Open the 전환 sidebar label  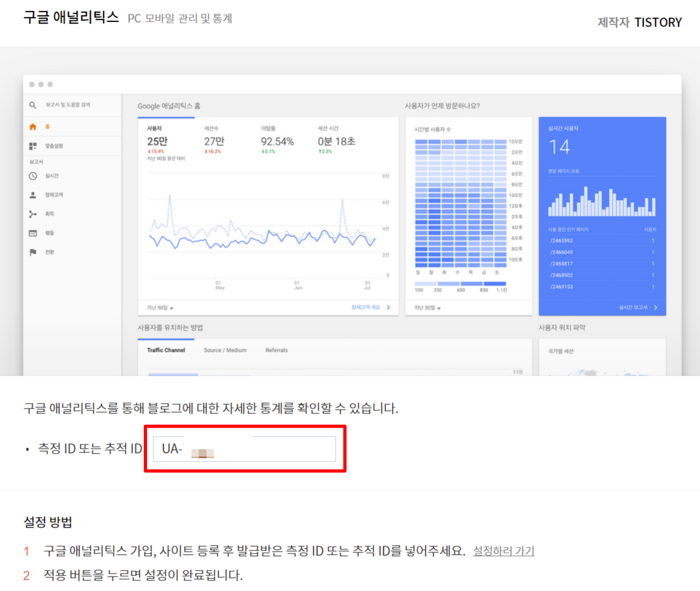(x=50, y=252)
